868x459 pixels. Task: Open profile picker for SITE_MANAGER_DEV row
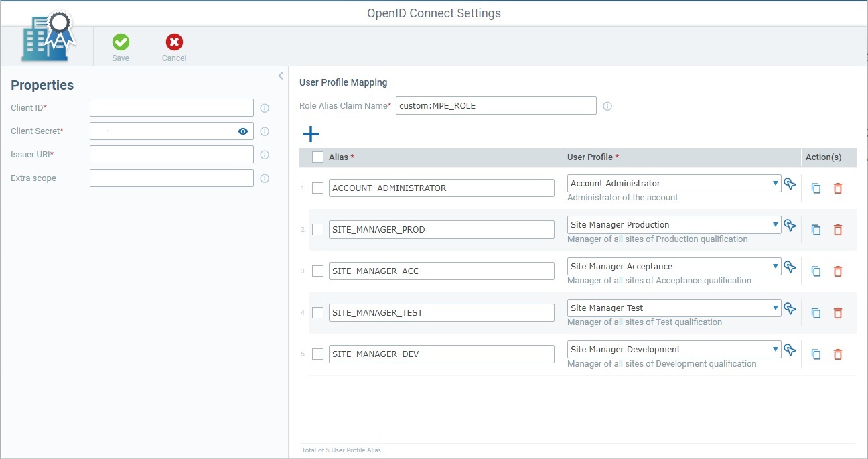790,350
